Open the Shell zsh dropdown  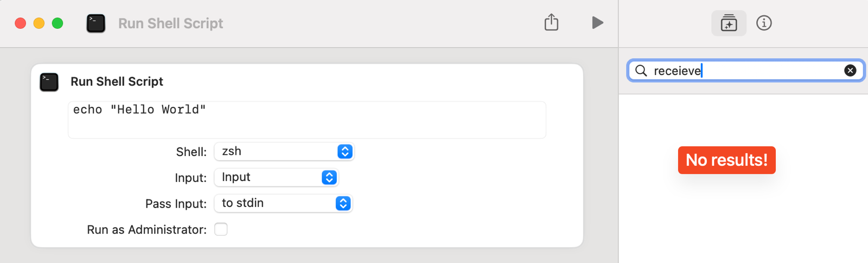click(284, 152)
